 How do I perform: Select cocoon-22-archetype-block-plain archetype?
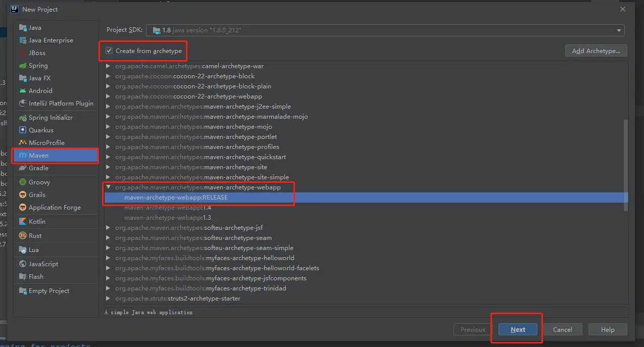click(364, 86)
